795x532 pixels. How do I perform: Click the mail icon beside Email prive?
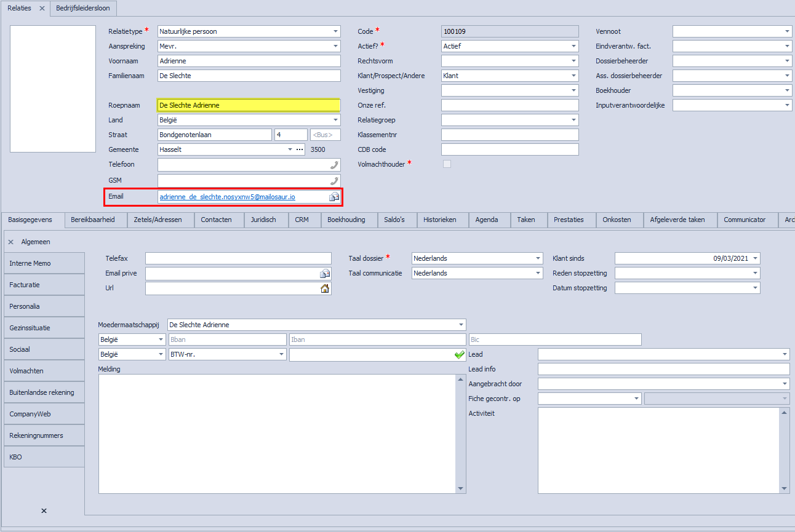325,273
